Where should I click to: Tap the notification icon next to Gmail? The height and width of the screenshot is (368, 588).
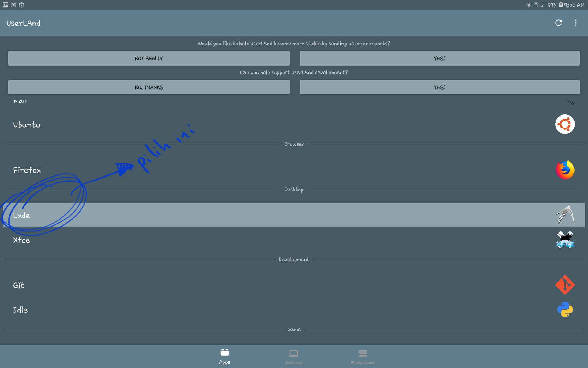[21, 5]
